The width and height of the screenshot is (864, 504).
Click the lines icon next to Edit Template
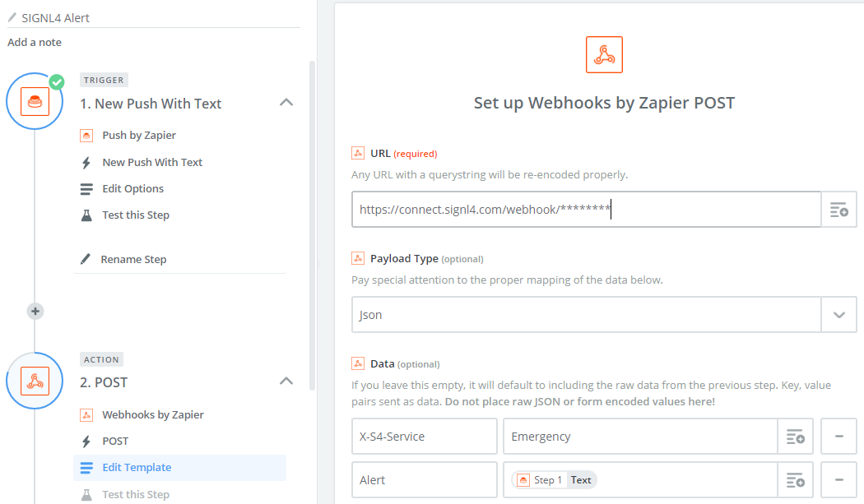click(x=86, y=468)
